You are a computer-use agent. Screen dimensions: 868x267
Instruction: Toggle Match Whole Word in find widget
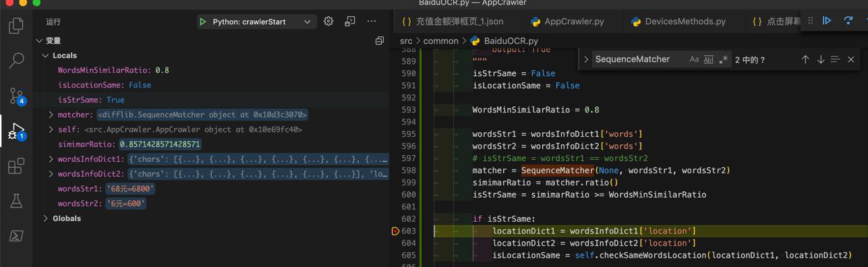pos(708,59)
